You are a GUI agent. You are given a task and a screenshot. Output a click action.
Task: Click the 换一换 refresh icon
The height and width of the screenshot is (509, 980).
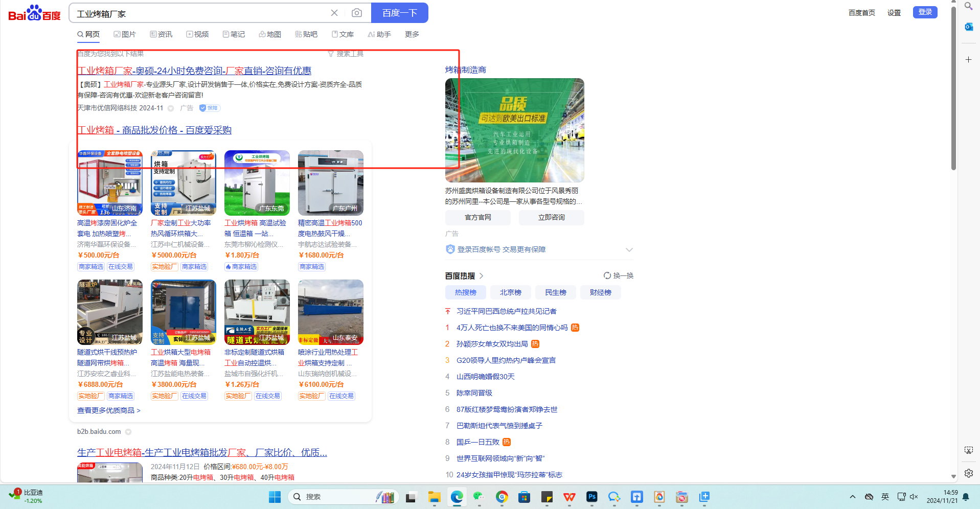(607, 275)
